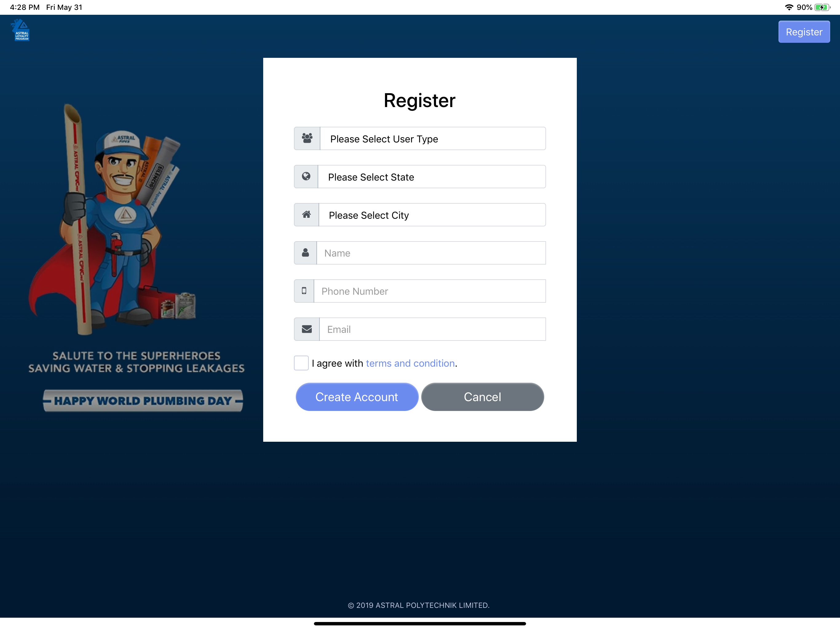
Task: Click the envelope icon beside Email
Action: point(307,329)
